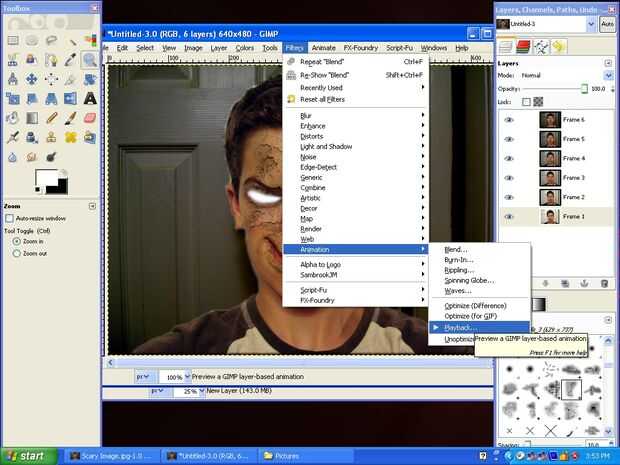Open the Layers tab configuration menu button
The height and width of the screenshot is (465, 620).
pyautogui.click(x=608, y=63)
